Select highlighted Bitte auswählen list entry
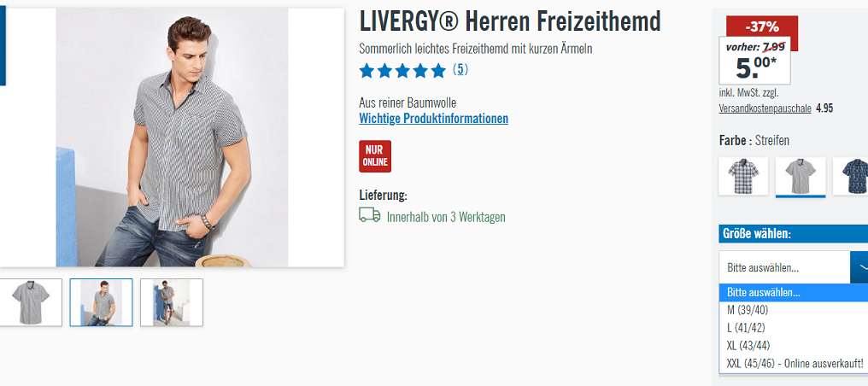The width and height of the screenshot is (868, 386). pyautogui.click(x=794, y=293)
